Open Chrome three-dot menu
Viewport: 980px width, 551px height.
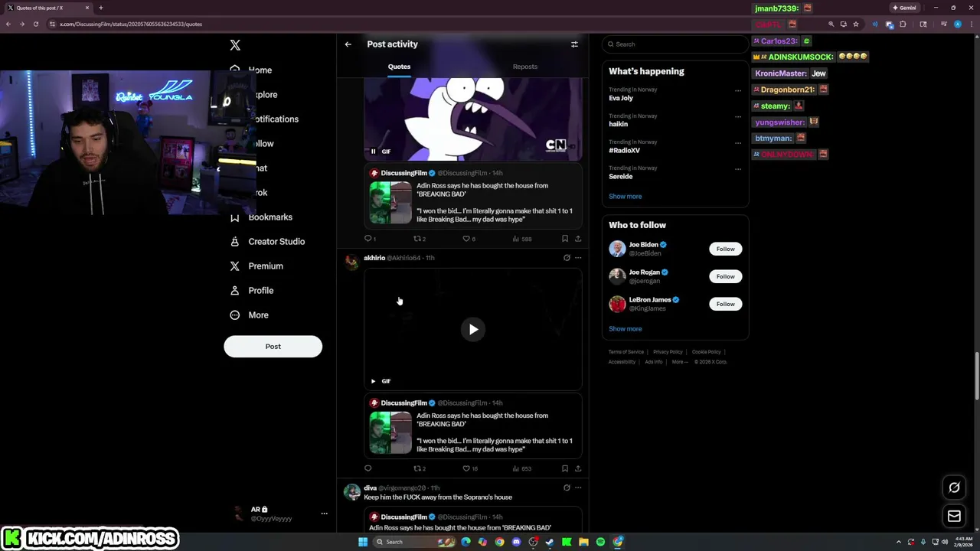coord(970,24)
